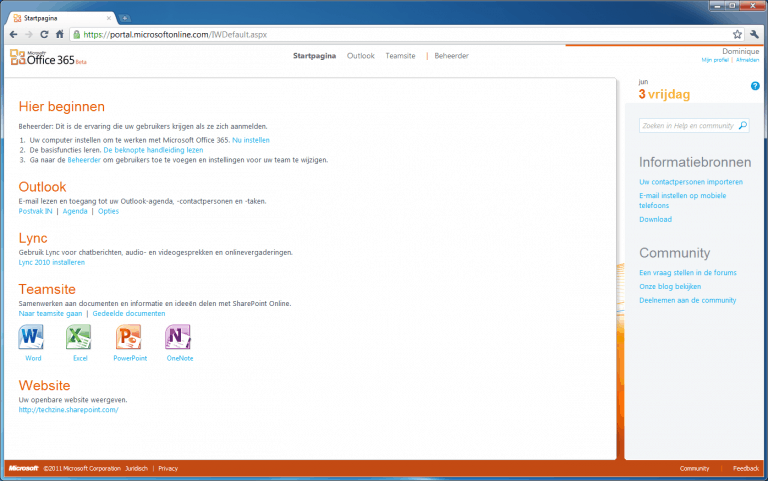Open the Feedback footer link
The width and height of the screenshot is (768, 481).
(745, 468)
